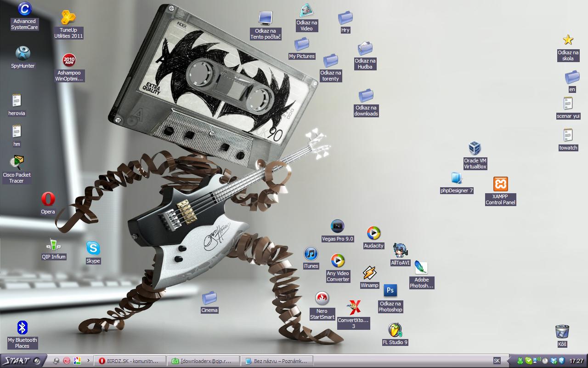588x368 pixels.
Task: Click the Skype tray icon
Action: coord(528,361)
